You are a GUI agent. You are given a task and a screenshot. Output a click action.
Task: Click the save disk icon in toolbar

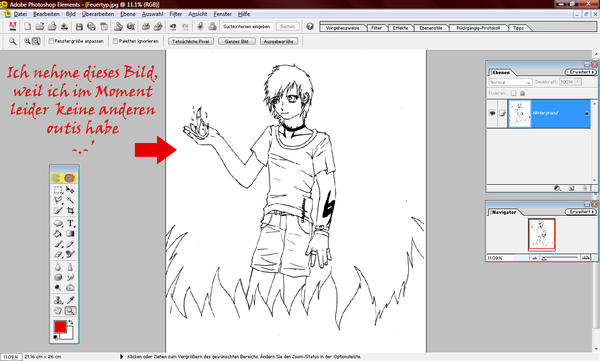pyautogui.click(x=79, y=27)
